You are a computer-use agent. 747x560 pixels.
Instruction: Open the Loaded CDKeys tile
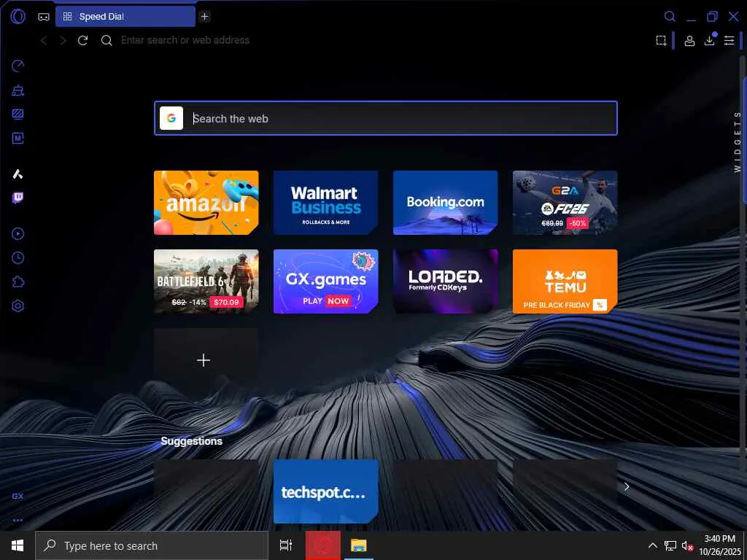446,281
